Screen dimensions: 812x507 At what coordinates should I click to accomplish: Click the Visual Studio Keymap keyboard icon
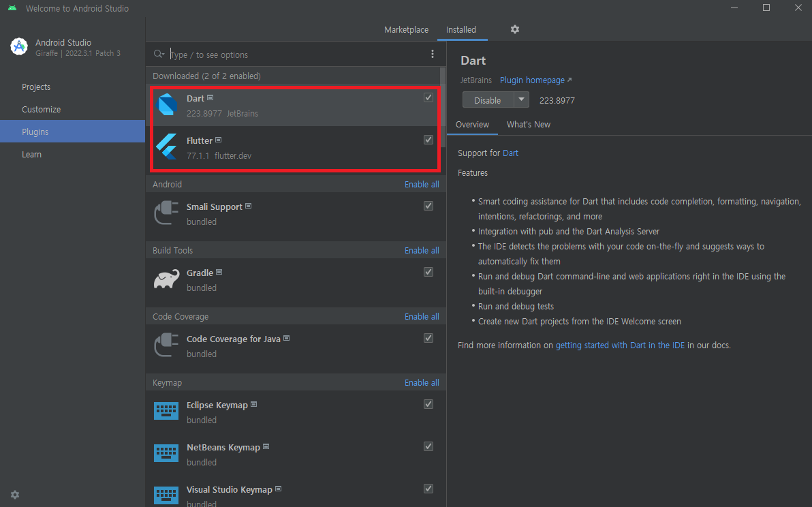click(x=166, y=495)
